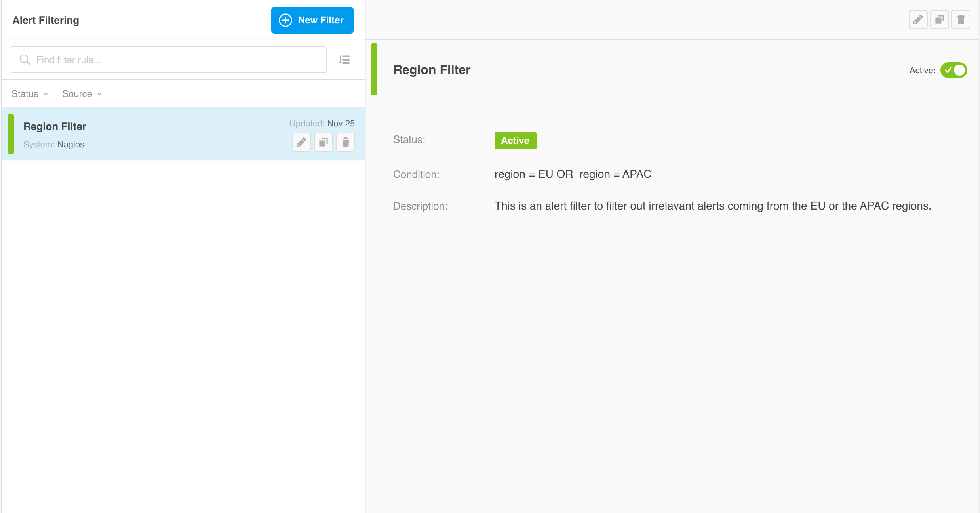The width and height of the screenshot is (980, 513).
Task: Click the delete icon in the top-right toolbar
Action: 961,19
